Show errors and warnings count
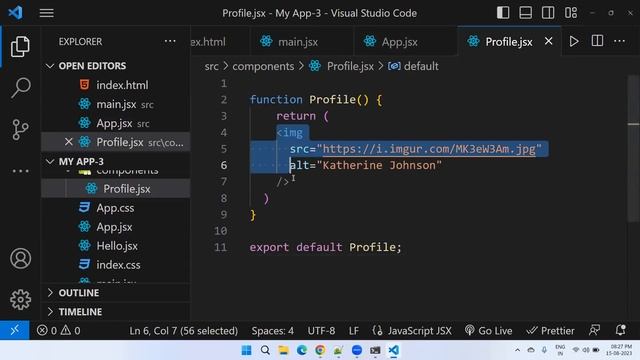 [x=58, y=331]
